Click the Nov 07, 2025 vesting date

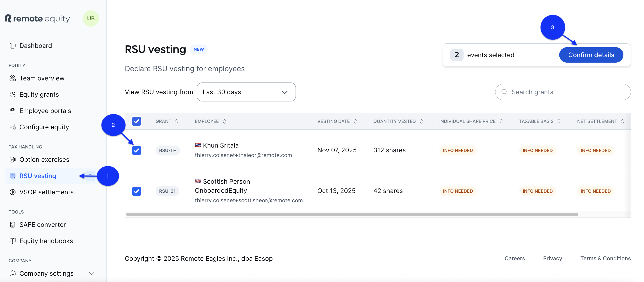pyautogui.click(x=337, y=150)
